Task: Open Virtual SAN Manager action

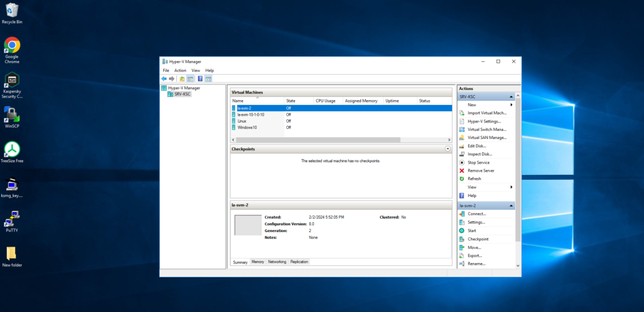Action: 486,138
